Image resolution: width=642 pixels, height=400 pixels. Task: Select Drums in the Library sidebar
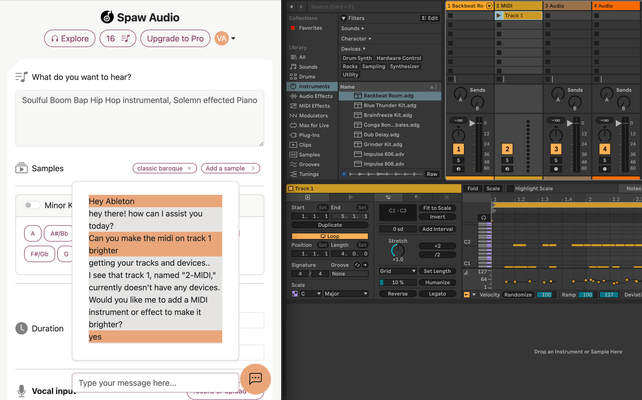[303, 76]
